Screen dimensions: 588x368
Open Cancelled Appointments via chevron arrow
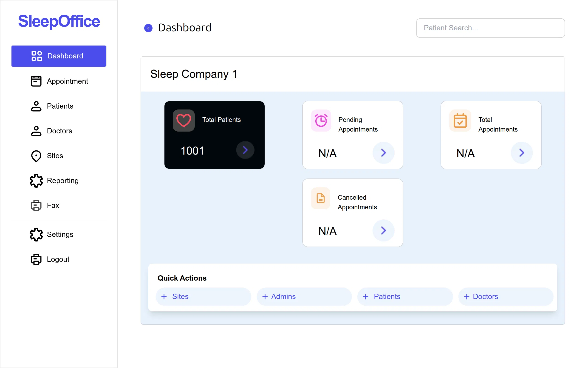[383, 230]
